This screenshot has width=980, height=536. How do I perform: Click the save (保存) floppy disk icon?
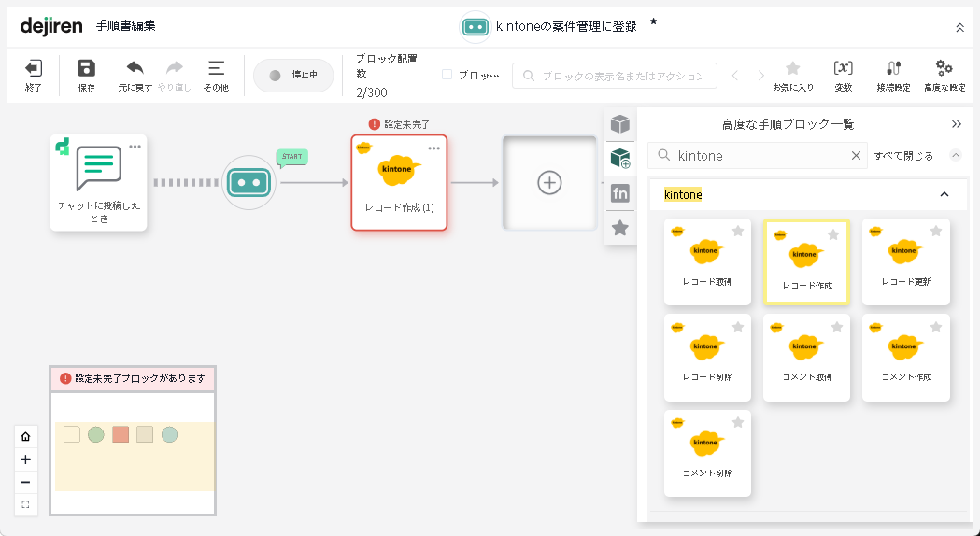[86, 69]
